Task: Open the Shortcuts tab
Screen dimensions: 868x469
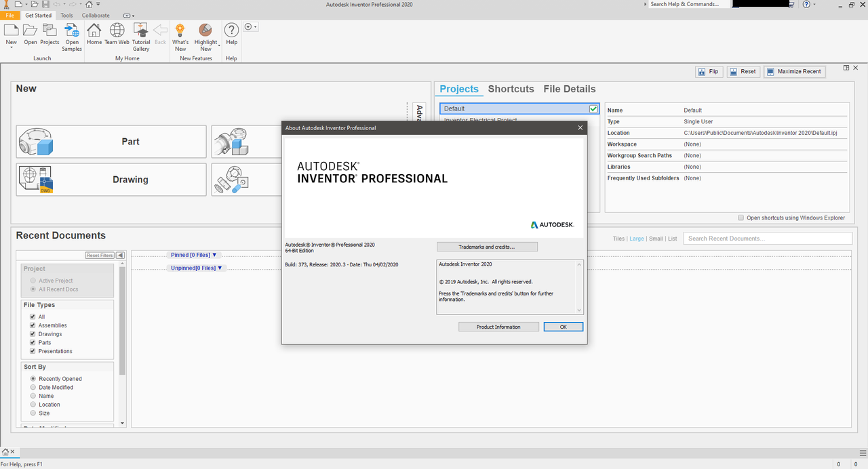Action: (511, 89)
